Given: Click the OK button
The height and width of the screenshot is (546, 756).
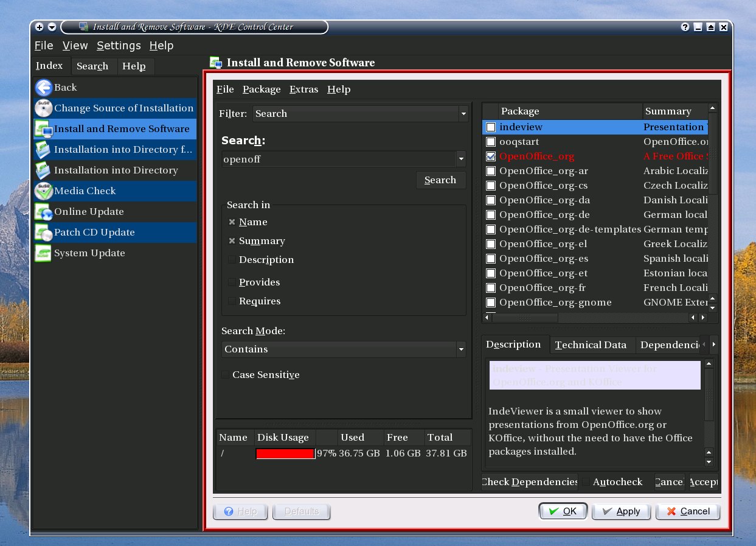Looking at the screenshot, I should [x=563, y=511].
